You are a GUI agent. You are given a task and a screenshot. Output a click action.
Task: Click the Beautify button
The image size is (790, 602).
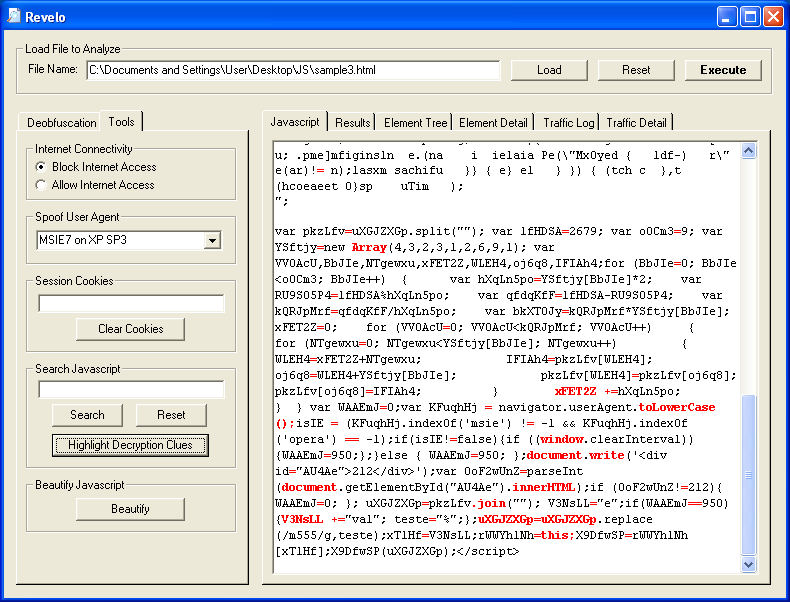click(130, 509)
